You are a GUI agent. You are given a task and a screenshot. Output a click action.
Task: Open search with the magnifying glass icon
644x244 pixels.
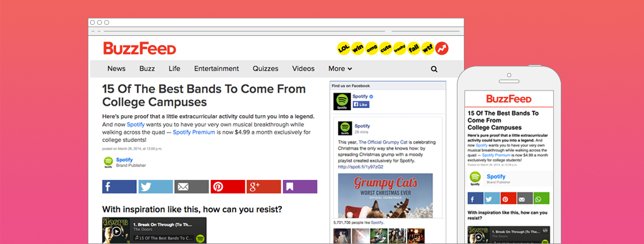point(434,69)
